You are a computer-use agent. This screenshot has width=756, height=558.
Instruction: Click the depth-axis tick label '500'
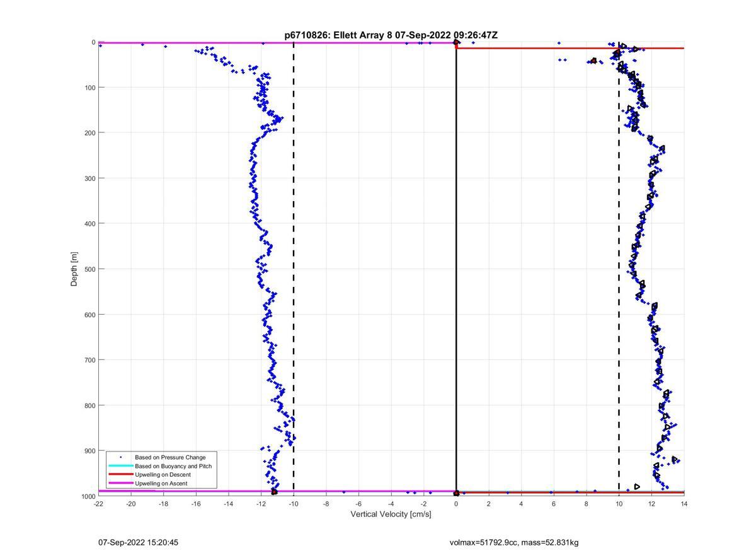pyautogui.click(x=89, y=269)
